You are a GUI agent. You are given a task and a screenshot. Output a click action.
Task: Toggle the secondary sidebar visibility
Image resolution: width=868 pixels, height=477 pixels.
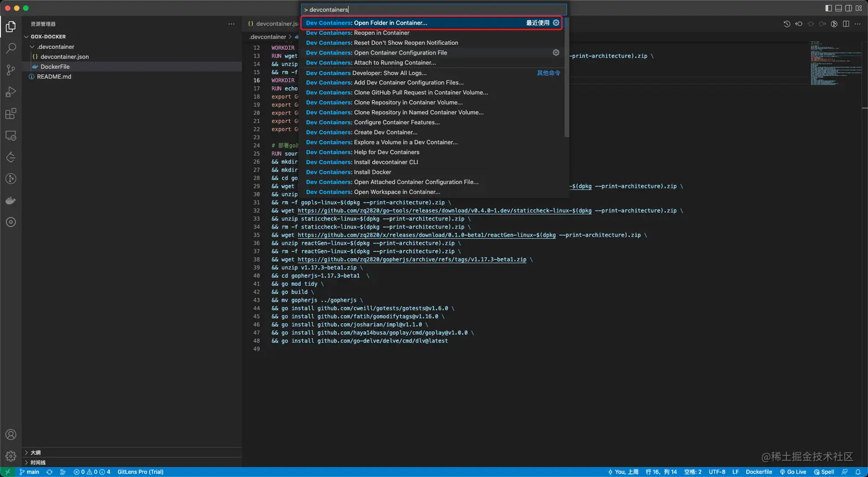point(848,8)
